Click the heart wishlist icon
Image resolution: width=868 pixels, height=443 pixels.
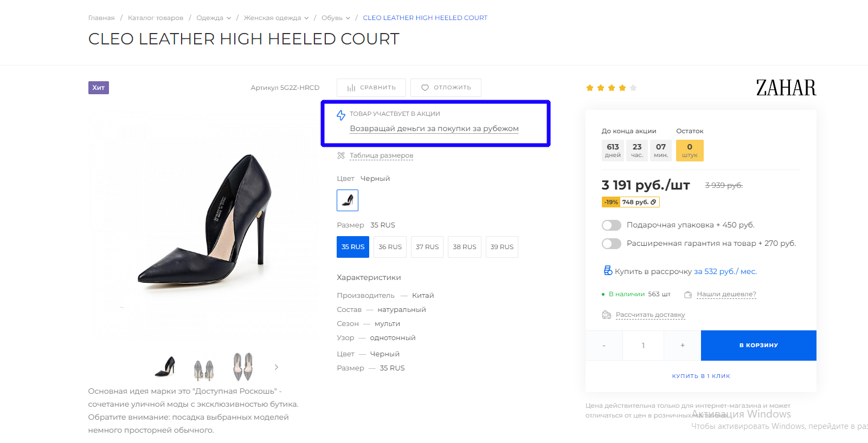425,88
